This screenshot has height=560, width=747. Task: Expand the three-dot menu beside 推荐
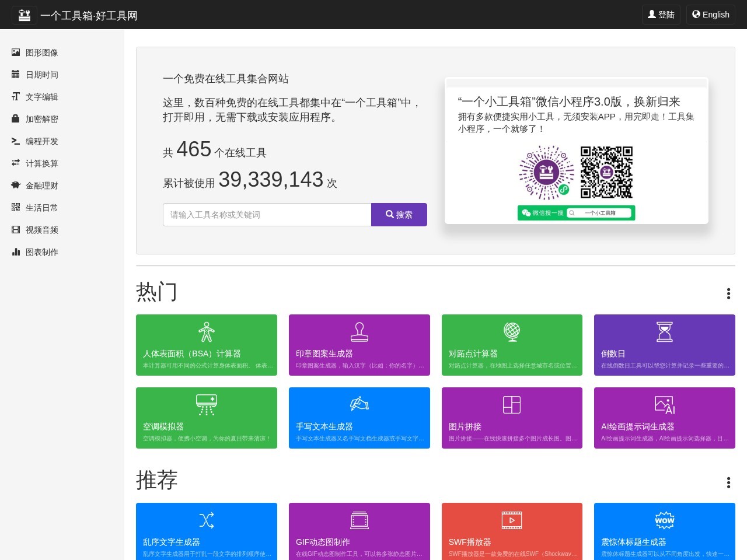[x=728, y=482]
